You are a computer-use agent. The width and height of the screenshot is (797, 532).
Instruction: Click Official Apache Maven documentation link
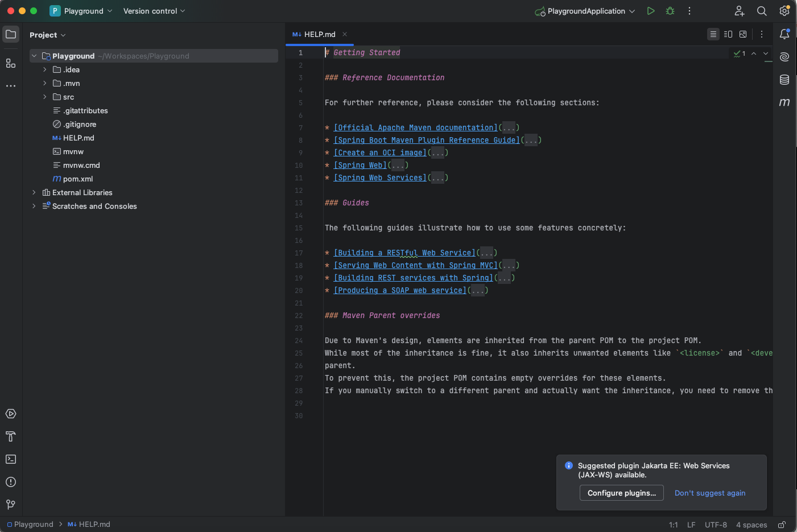point(415,127)
